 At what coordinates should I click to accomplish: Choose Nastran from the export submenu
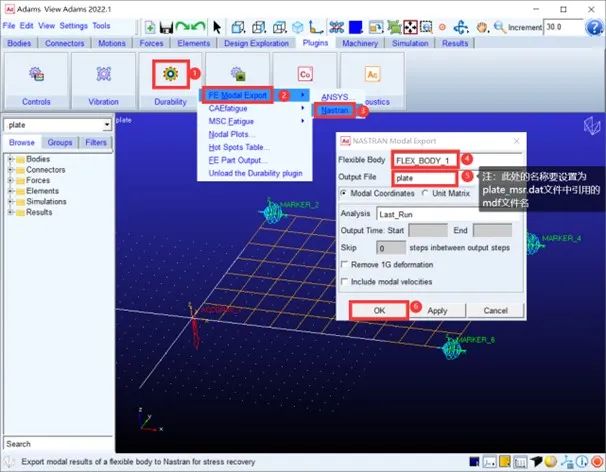[x=334, y=110]
